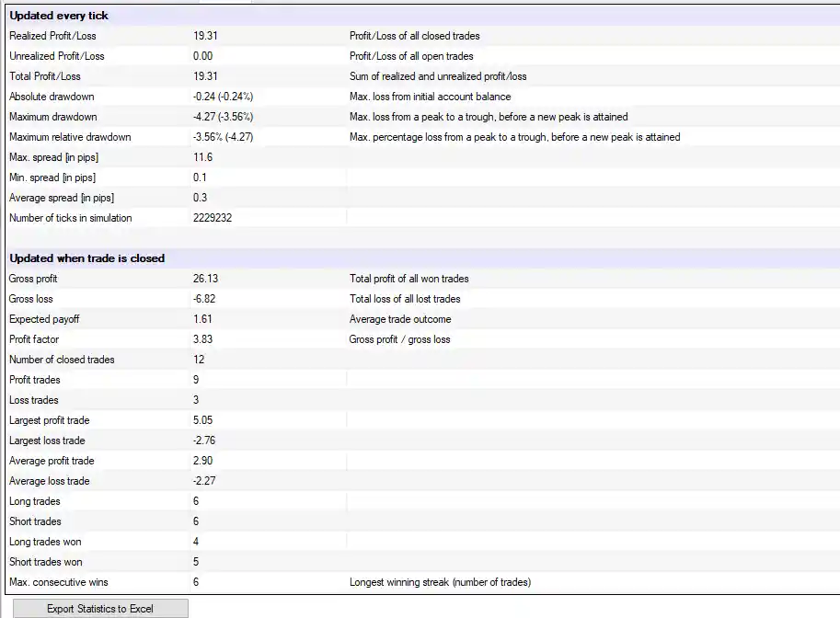Click Export Statistics to Excel button
Screen dimensions: 840x618
(100, 609)
